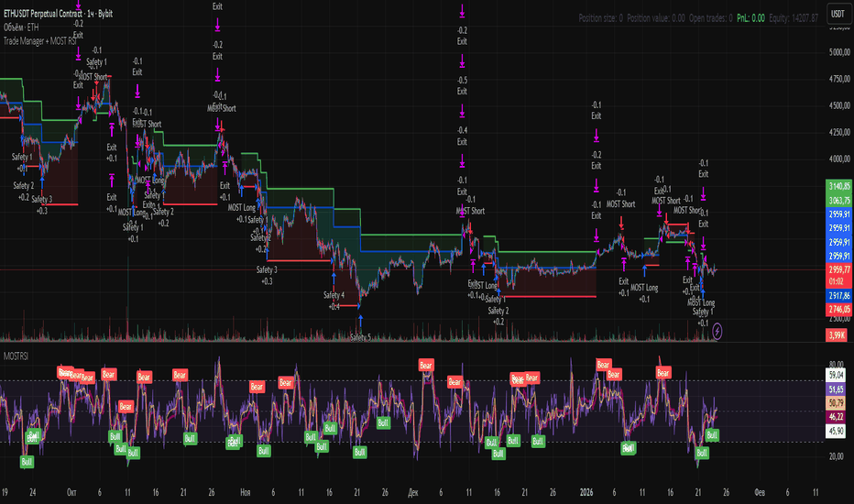Click the purple lightning bolt icon

click(x=717, y=330)
